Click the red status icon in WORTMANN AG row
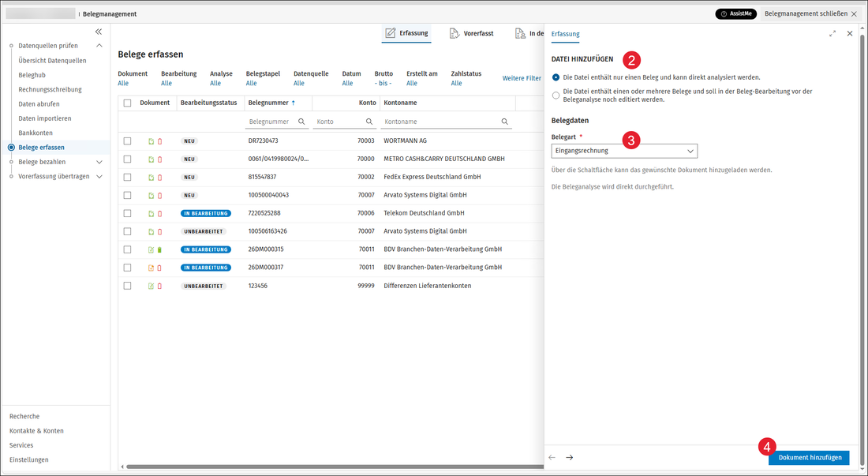The image size is (868, 476). [x=160, y=141]
